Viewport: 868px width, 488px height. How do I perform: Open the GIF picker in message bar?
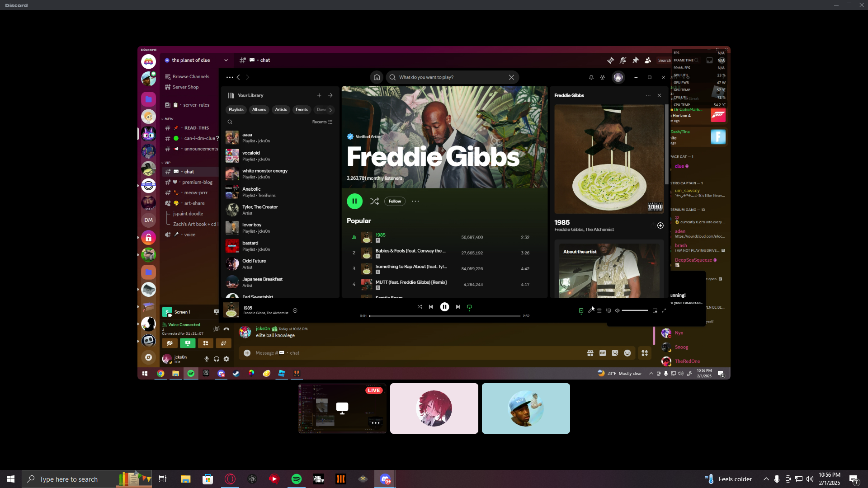[603, 353]
